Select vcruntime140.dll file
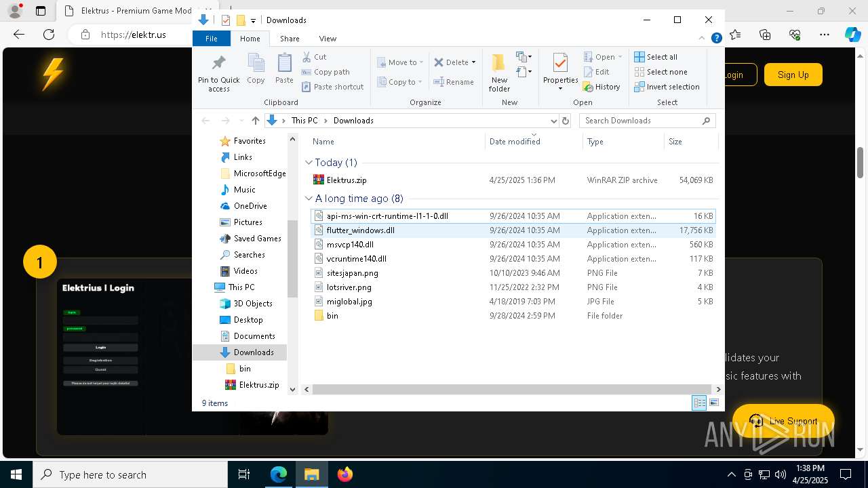 click(513, 259)
